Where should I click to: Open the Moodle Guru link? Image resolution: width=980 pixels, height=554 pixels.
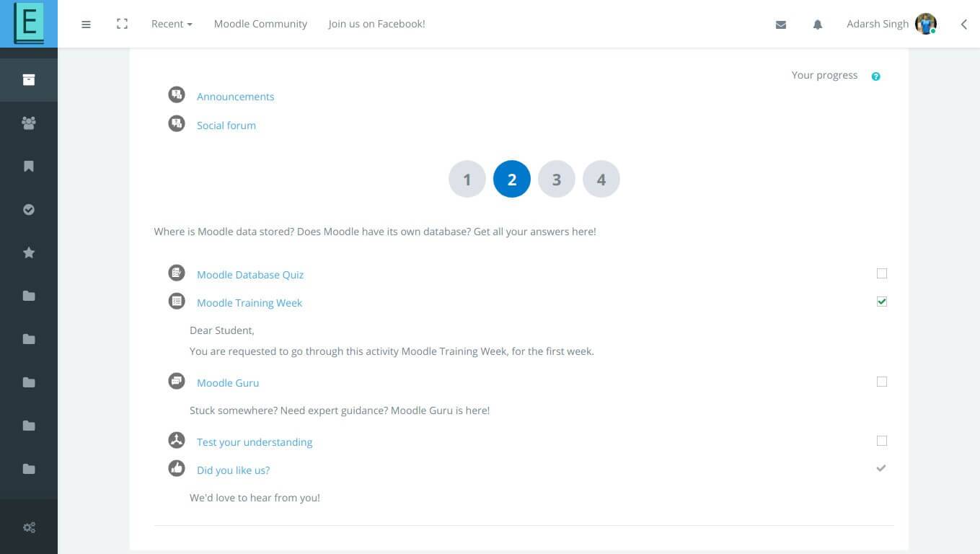click(x=228, y=383)
